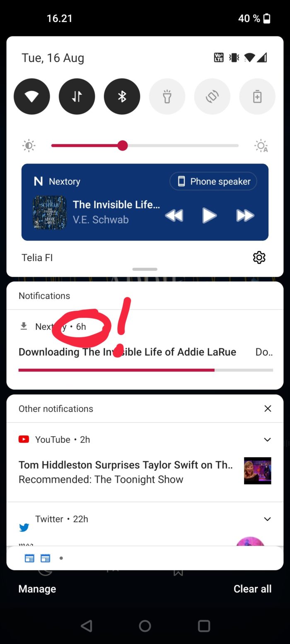290x644 pixels.
Task: Tap the Addie LaRue album cover
Action: [x=50, y=213]
